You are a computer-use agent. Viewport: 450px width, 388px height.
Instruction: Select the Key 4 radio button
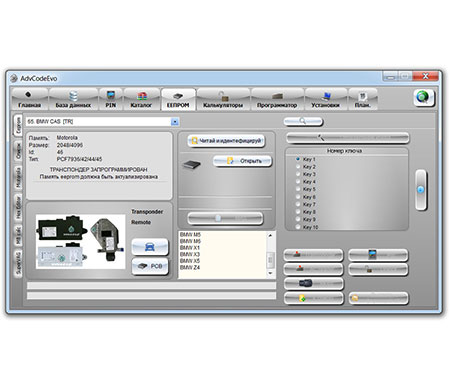click(298, 182)
